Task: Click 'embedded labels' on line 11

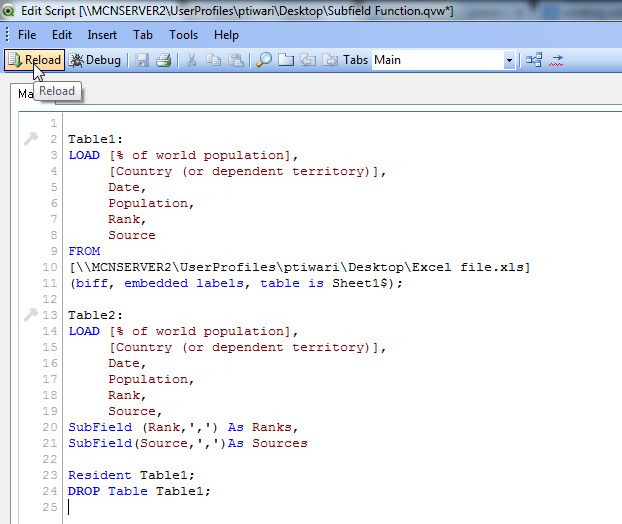Action: tap(184, 283)
